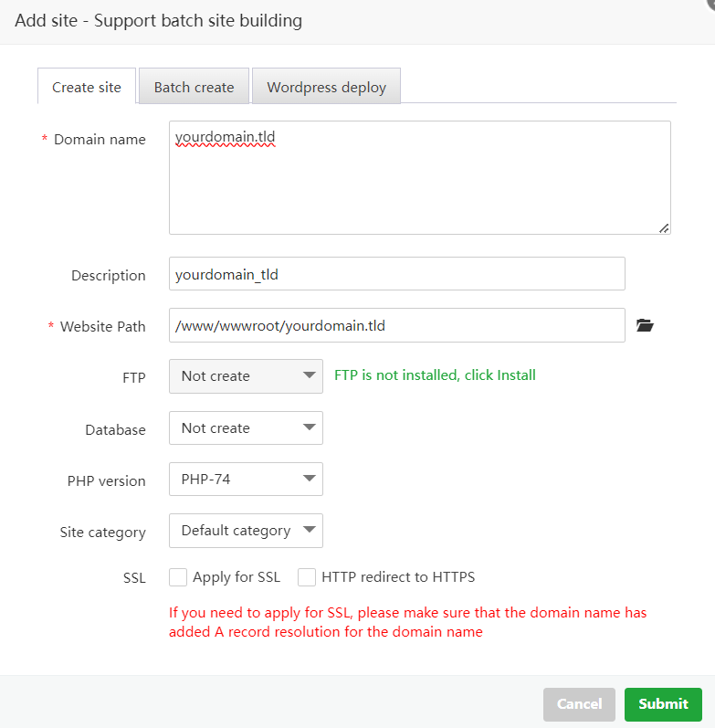The height and width of the screenshot is (728, 715).
Task: Open the FTP Not create dropdown
Action: point(246,375)
